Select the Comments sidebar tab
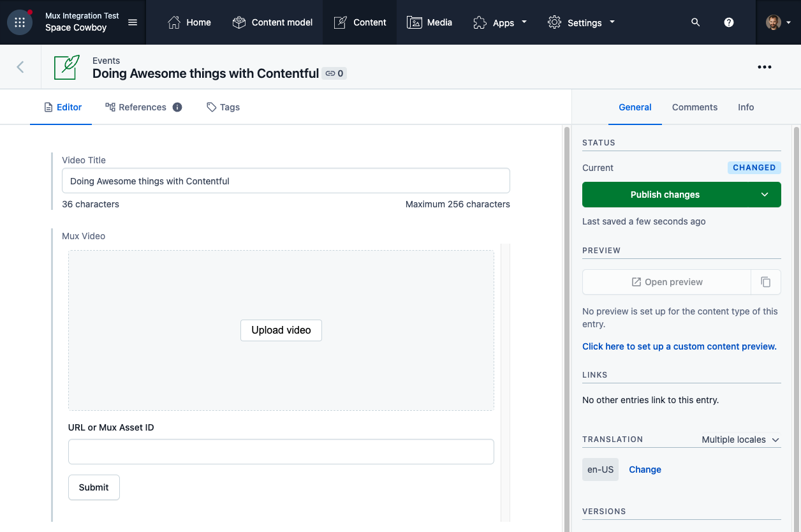The width and height of the screenshot is (801, 532). tap(694, 107)
